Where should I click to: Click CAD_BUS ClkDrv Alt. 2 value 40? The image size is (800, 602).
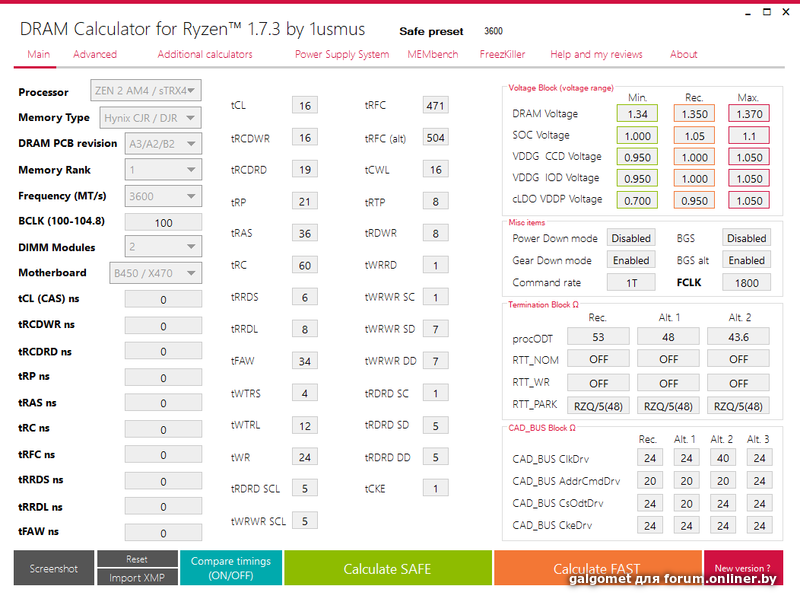point(723,458)
